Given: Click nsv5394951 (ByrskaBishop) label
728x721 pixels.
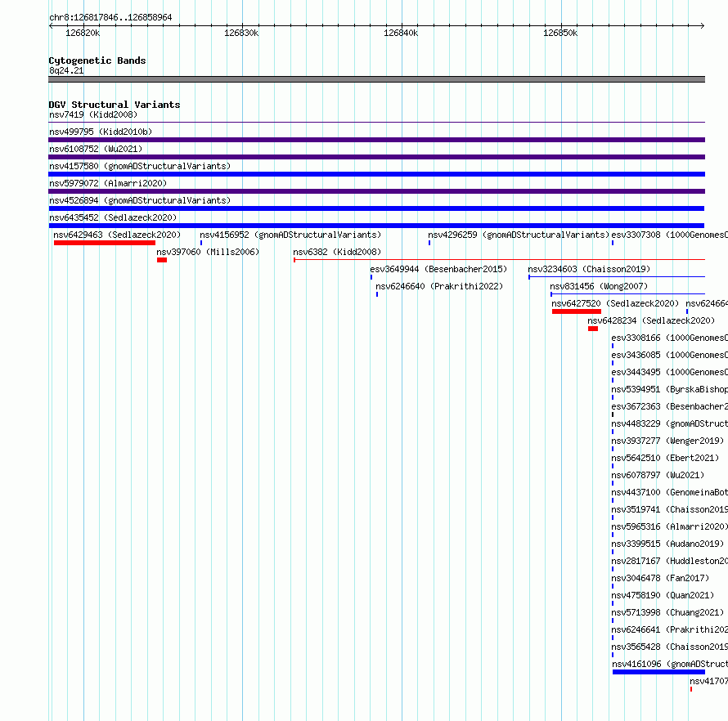Looking at the screenshot, I should pos(669,389).
